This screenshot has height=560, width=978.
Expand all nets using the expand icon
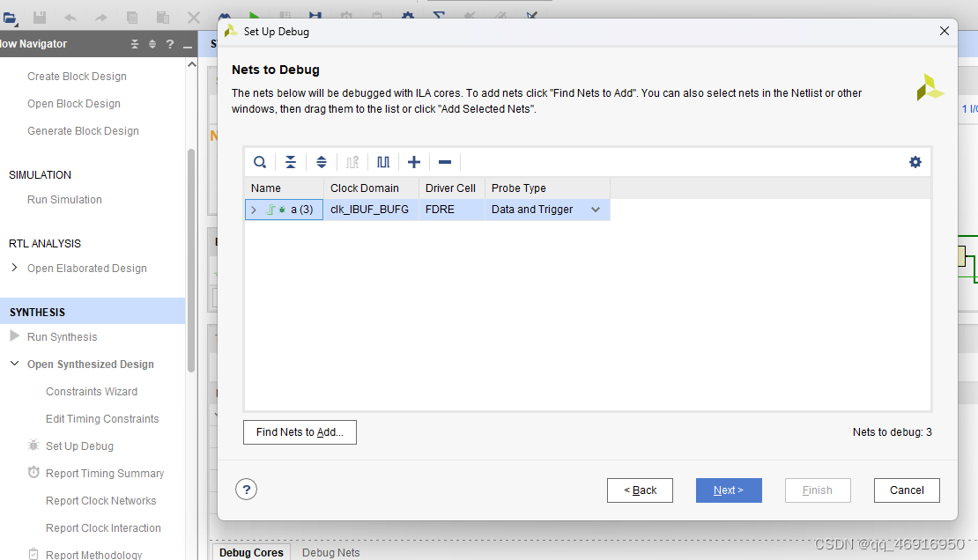pos(321,162)
